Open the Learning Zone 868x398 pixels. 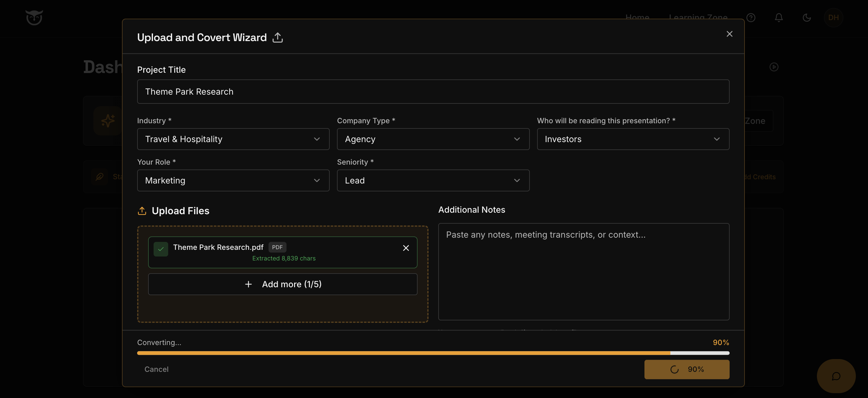point(698,18)
